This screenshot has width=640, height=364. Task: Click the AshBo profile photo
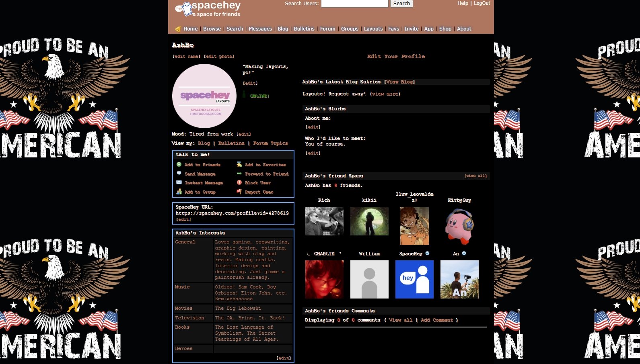(204, 96)
